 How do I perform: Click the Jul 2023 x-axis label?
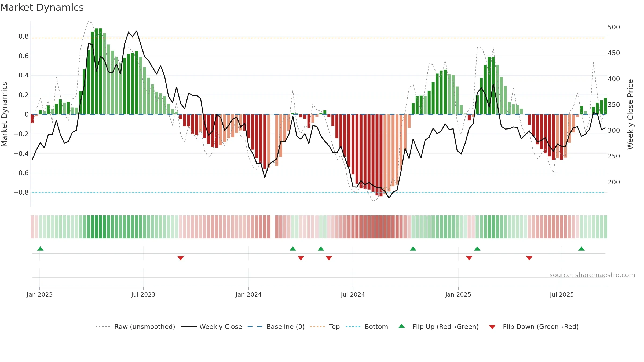click(x=143, y=294)
